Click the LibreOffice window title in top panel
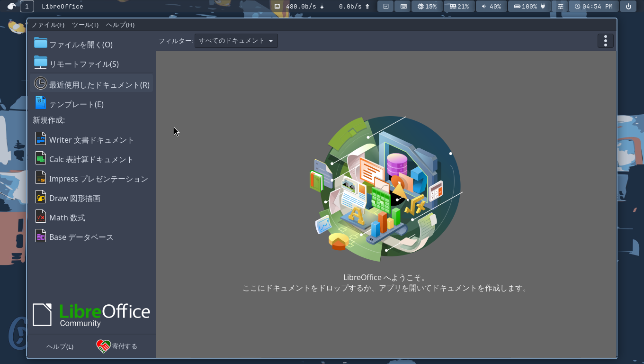 pyautogui.click(x=63, y=7)
